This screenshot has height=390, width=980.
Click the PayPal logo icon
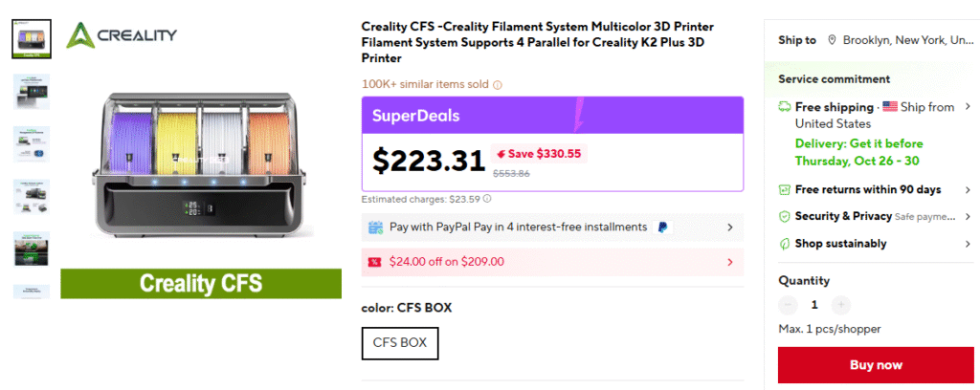click(664, 227)
